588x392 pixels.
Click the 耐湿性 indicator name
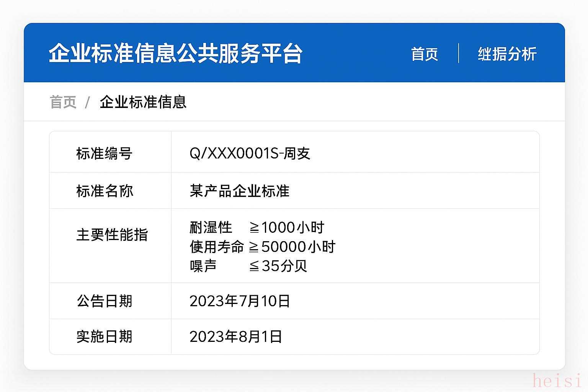point(211,227)
